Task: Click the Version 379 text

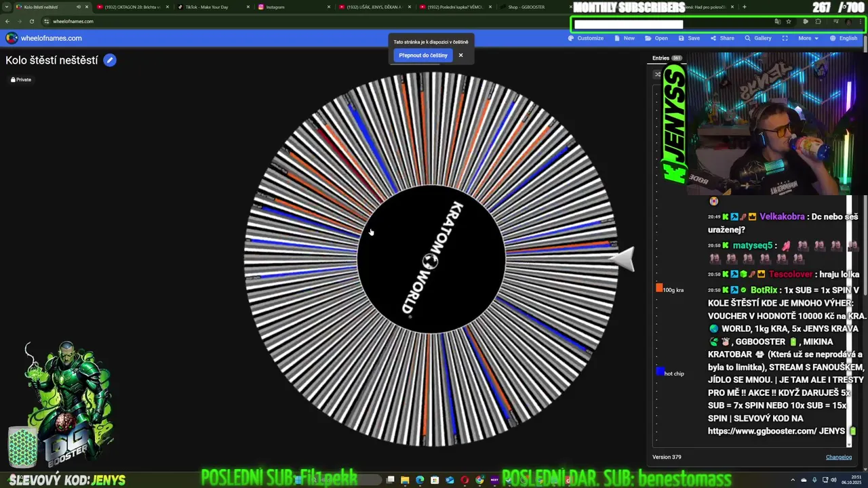Action: [667, 457]
